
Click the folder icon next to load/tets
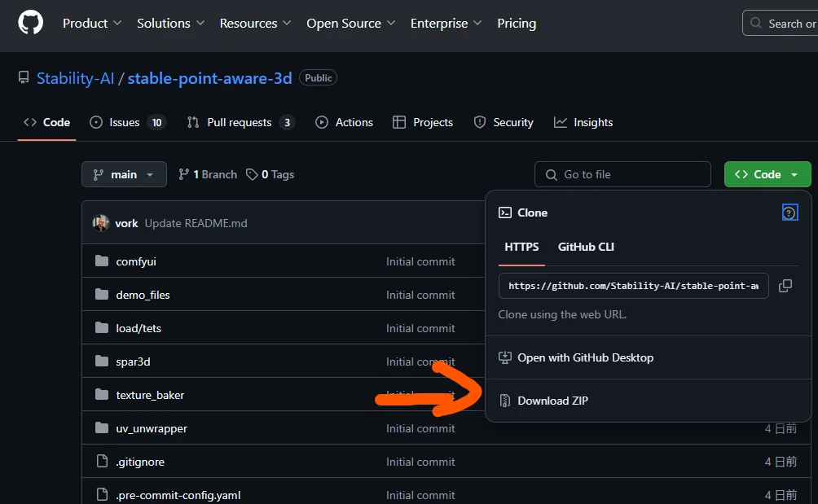point(102,327)
